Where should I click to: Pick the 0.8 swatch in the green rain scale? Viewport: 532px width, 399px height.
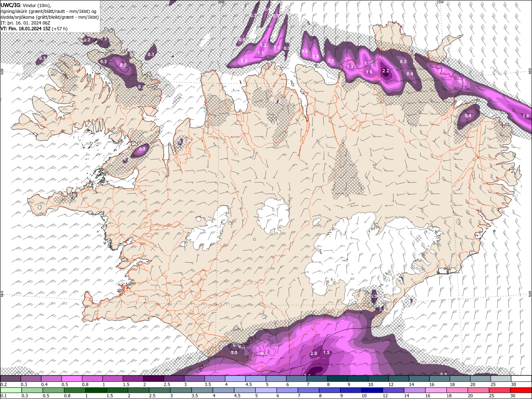click(x=74, y=390)
